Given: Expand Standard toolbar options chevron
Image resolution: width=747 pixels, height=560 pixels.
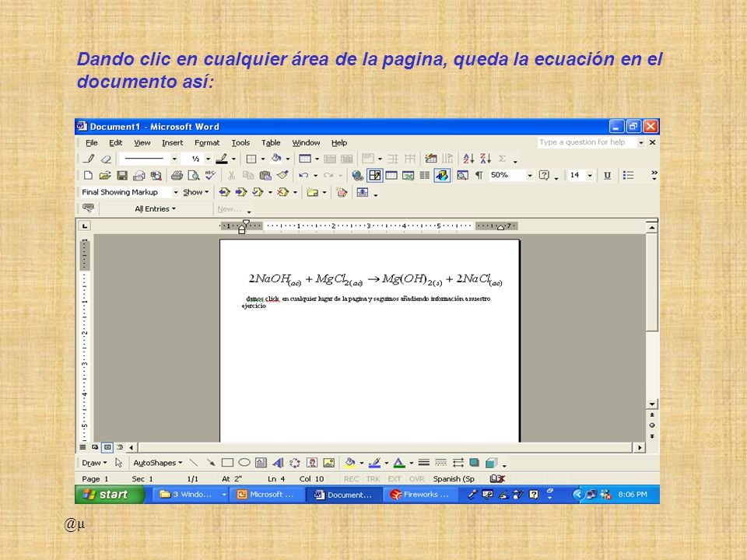Looking at the screenshot, I should click(x=654, y=175).
